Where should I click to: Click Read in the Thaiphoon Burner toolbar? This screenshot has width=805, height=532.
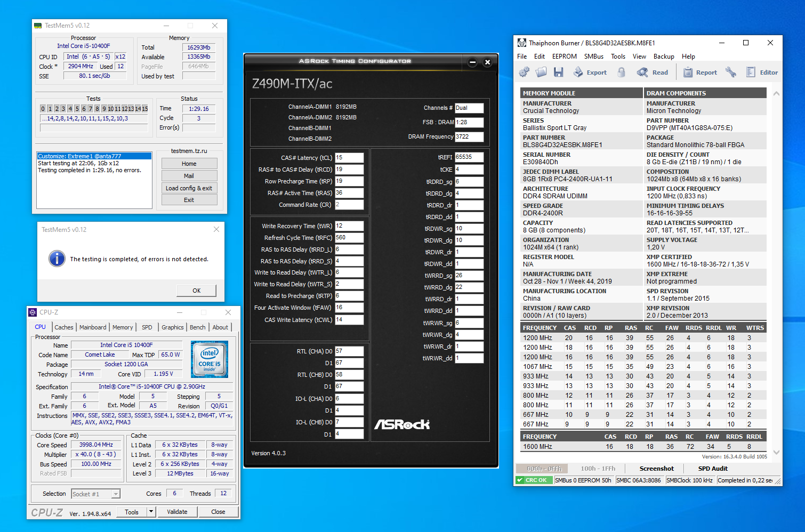point(653,72)
